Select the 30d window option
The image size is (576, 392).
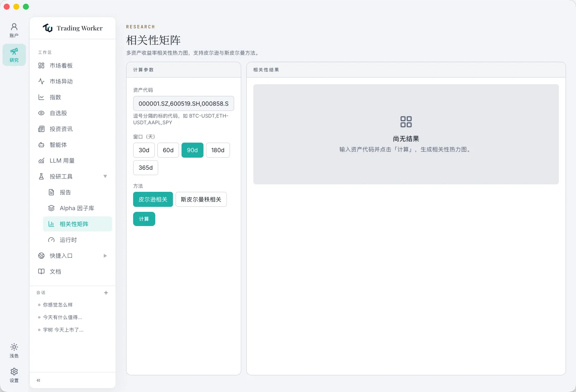144,150
